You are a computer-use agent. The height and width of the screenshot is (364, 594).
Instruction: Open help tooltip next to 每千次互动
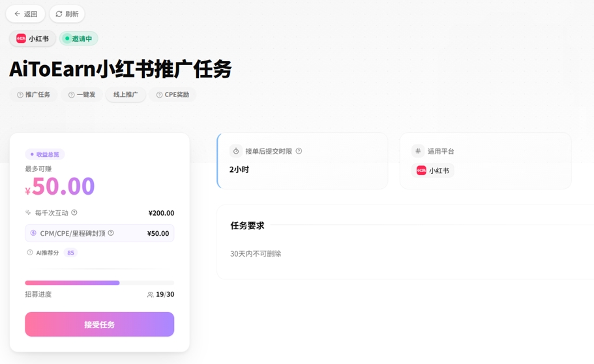point(74,213)
